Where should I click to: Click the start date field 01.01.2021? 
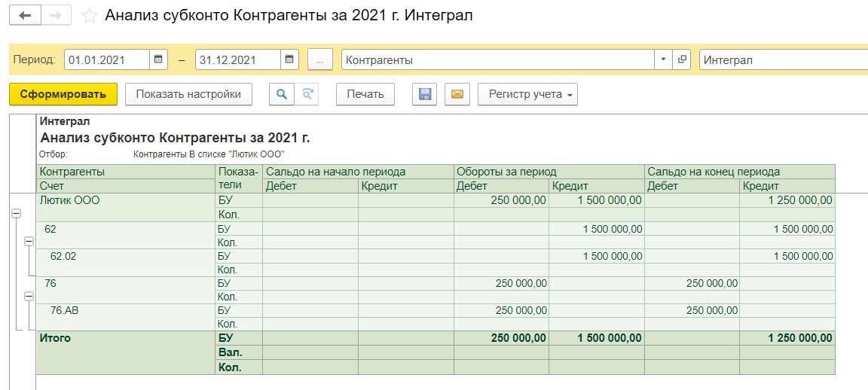point(108,60)
